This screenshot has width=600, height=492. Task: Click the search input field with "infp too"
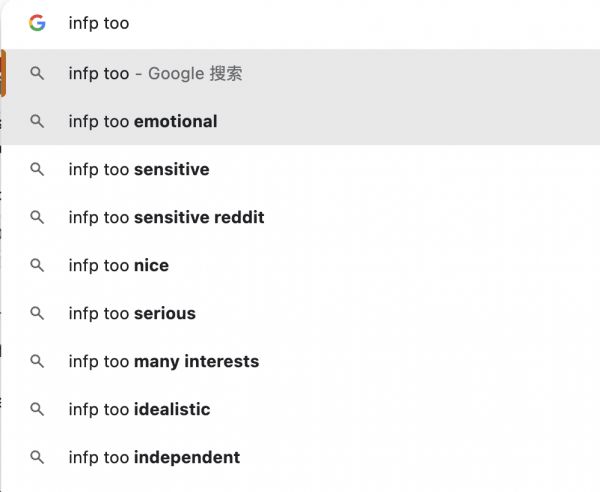pyautogui.click(x=300, y=23)
